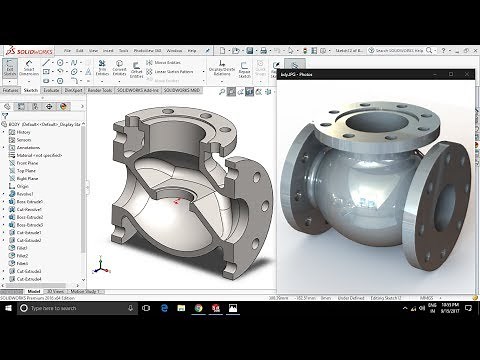This screenshot has width=480, height=360.
Task: Open the PhotoView 360 menu
Action: 147,51
